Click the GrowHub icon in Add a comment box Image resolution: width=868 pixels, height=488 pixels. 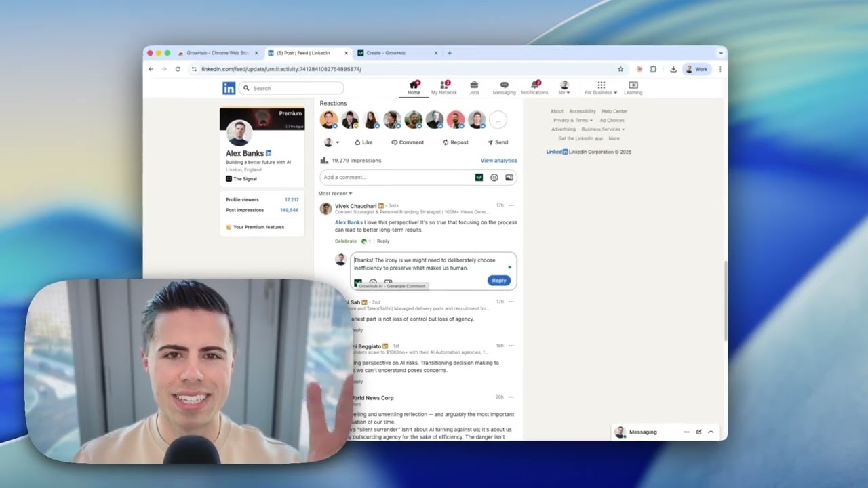pos(479,178)
